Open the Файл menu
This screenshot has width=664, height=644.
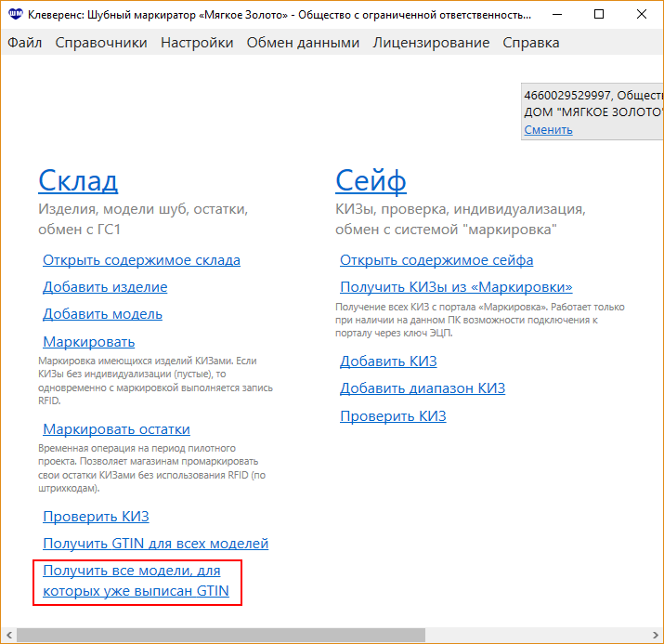(x=24, y=43)
